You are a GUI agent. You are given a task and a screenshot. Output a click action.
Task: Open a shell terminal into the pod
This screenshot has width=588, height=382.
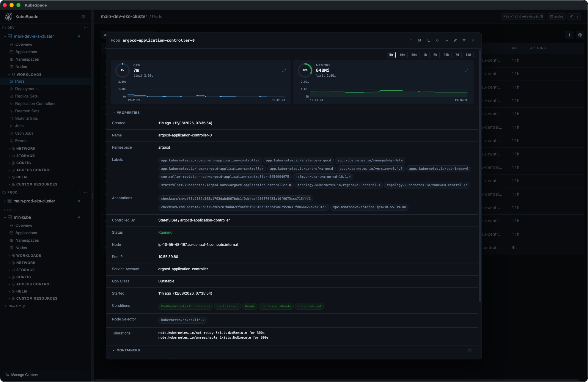(428, 40)
